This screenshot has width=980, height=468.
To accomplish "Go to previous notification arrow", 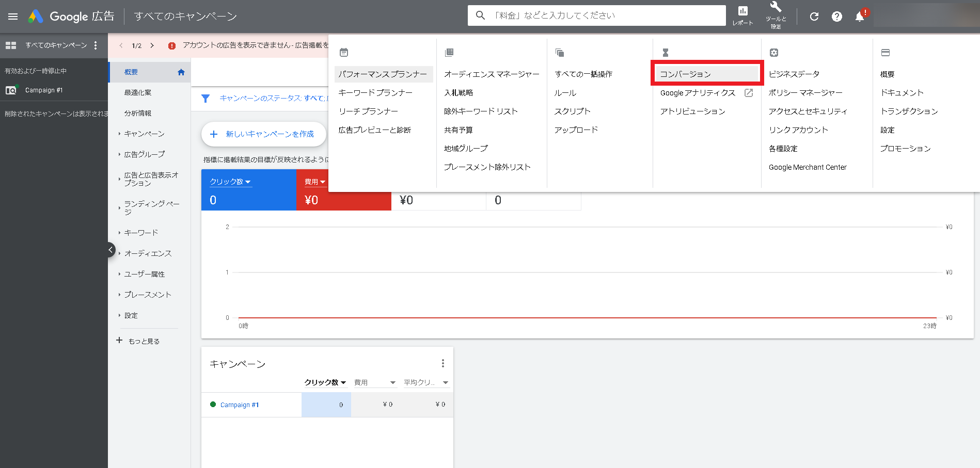I will pyautogui.click(x=121, y=45).
